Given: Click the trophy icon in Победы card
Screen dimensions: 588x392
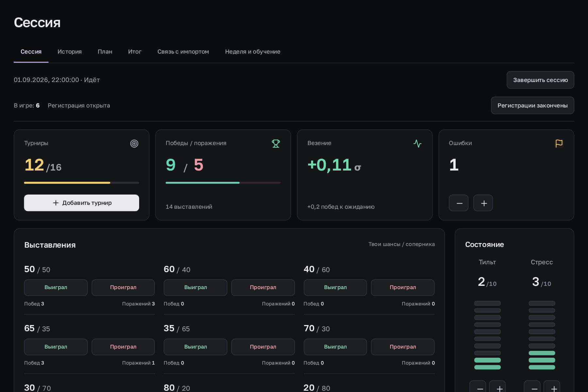Looking at the screenshot, I should (x=276, y=143).
